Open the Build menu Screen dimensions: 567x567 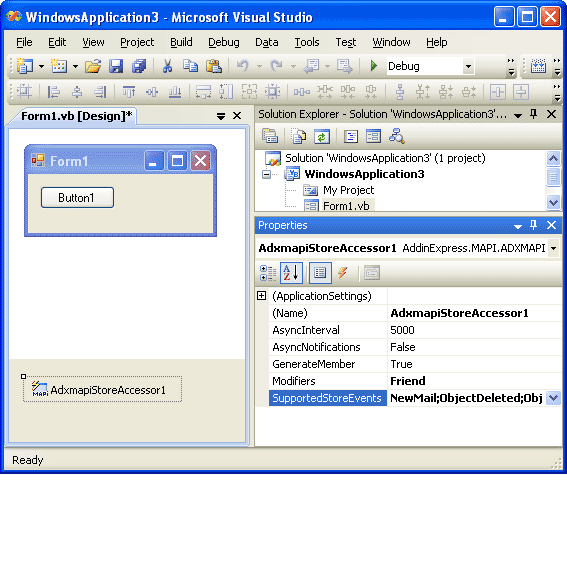point(181,42)
